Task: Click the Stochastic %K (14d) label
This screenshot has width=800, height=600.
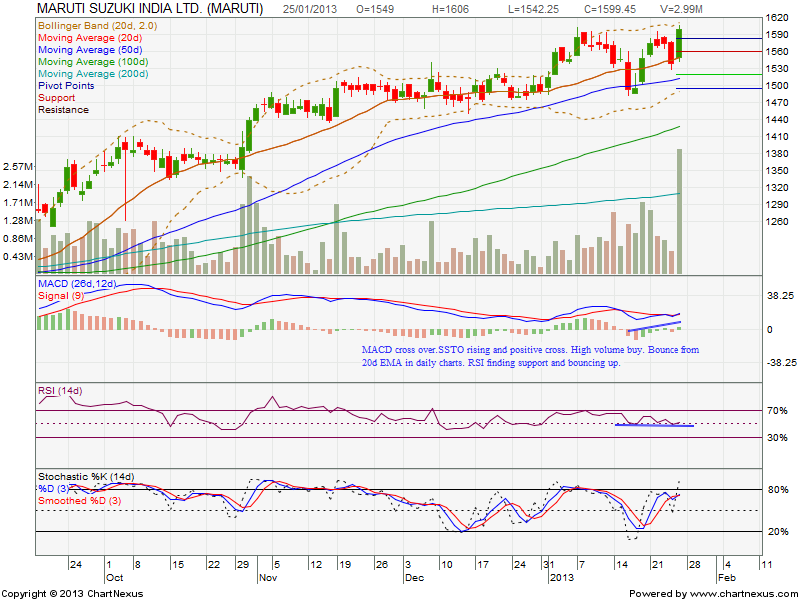Action: [86, 477]
